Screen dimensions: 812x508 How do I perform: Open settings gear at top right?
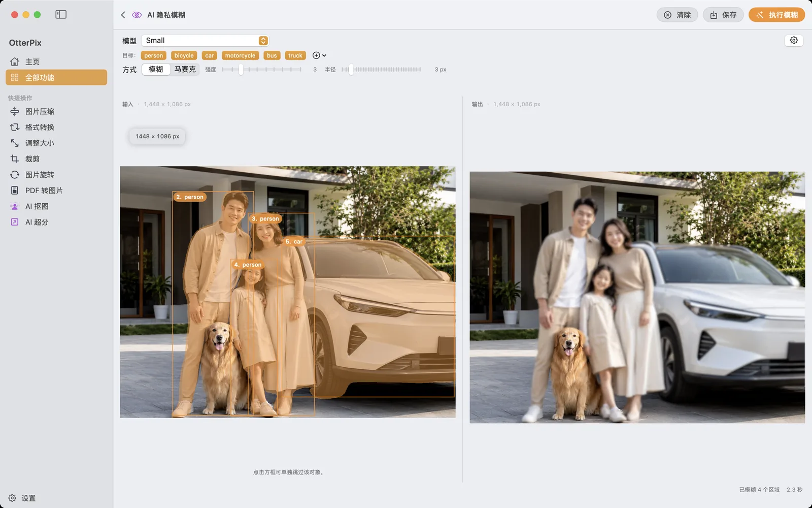click(x=794, y=41)
